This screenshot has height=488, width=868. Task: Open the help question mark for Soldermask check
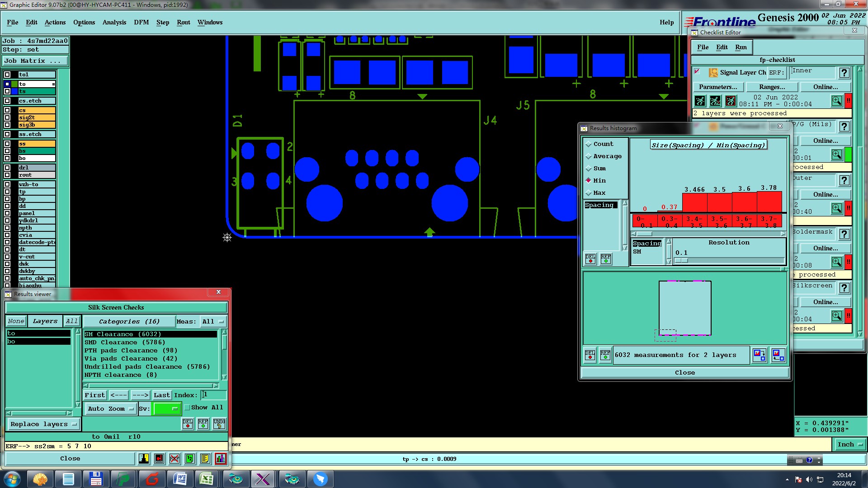(x=844, y=234)
